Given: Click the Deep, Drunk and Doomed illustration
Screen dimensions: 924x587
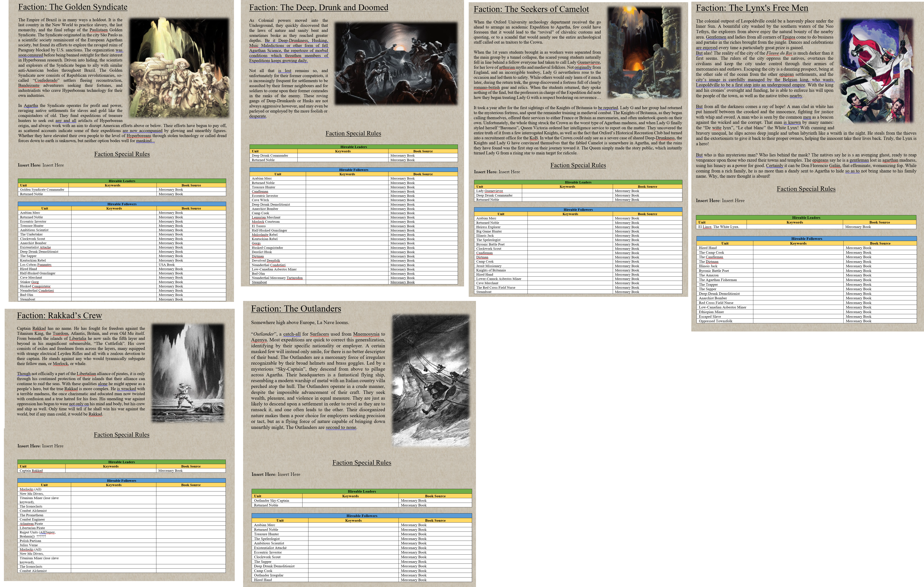Looking at the screenshot, I should point(396,63).
